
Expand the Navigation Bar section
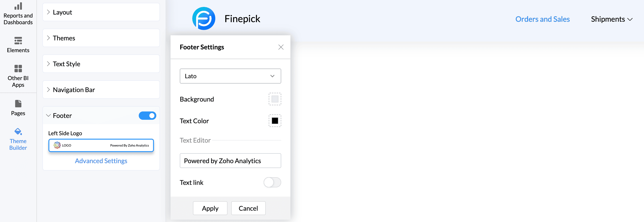pyautogui.click(x=101, y=90)
